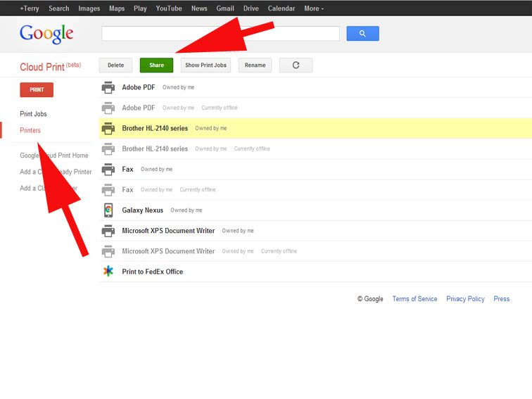This screenshot has width=532, height=399.
Task: Open Gmail in the top bar
Action: click(x=225, y=8)
